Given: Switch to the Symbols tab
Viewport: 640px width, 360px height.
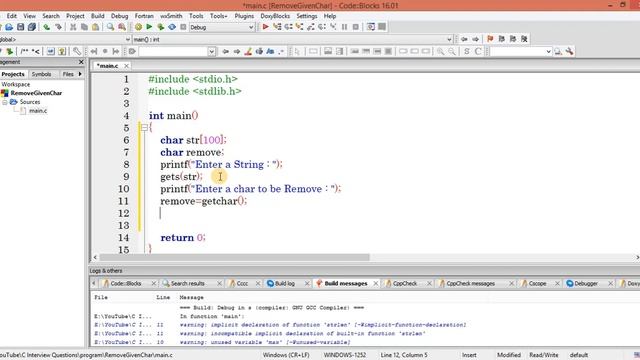Looking at the screenshot, I should pyautogui.click(x=41, y=74).
